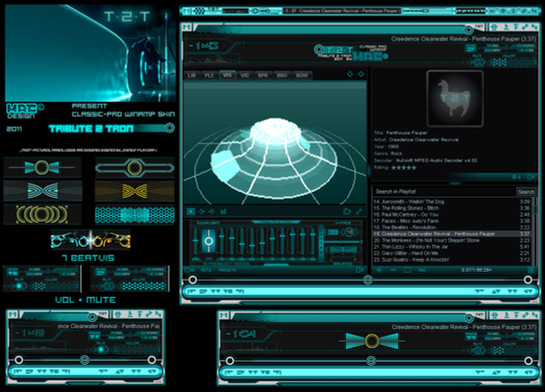Image resolution: width=545 pixels, height=392 pixels.
Task: Click the Search button in playlist panel
Action: (526, 192)
